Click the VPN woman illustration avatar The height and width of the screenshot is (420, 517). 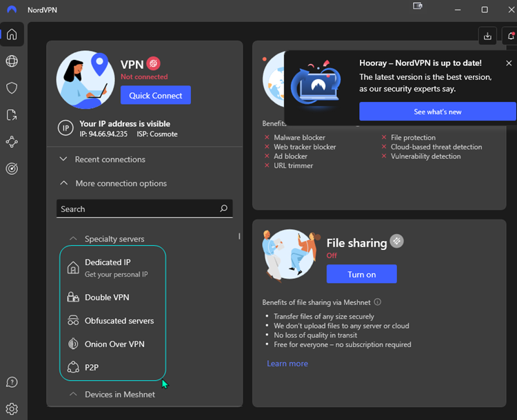click(x=85, y=80)
